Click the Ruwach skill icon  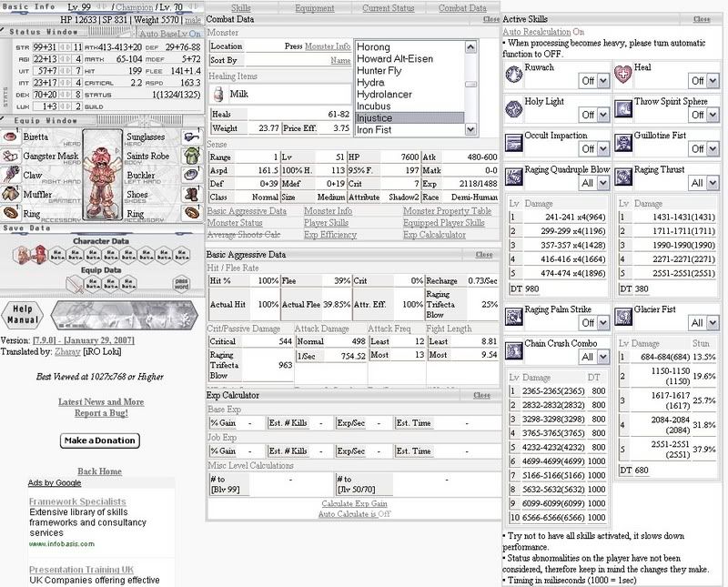click(514, 75)
